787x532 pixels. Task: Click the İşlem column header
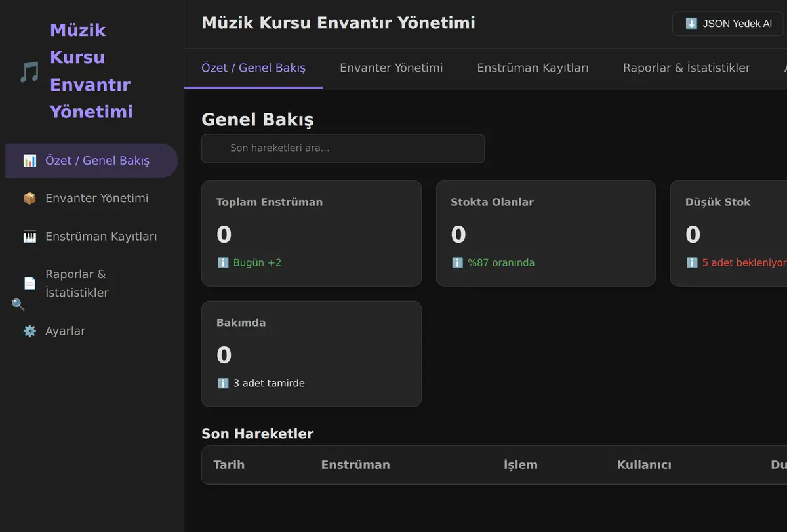[x=521, y=465]
